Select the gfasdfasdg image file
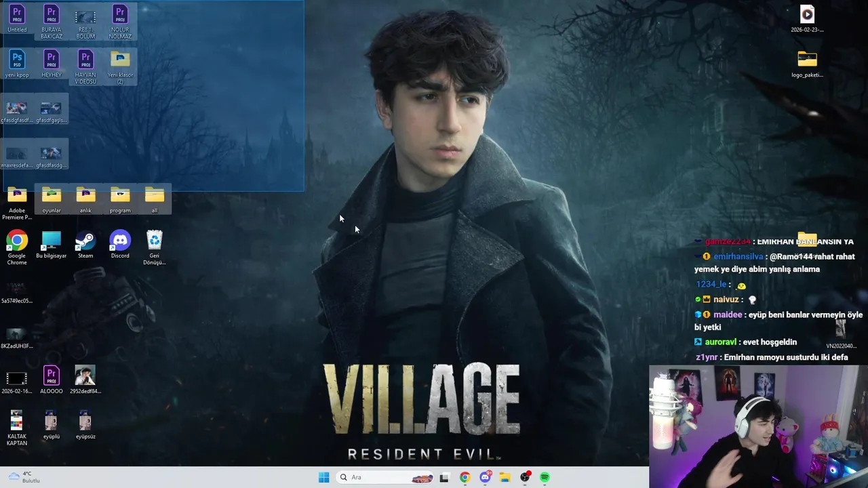Screen dimensions: 868x488 (x=52, y=157)
